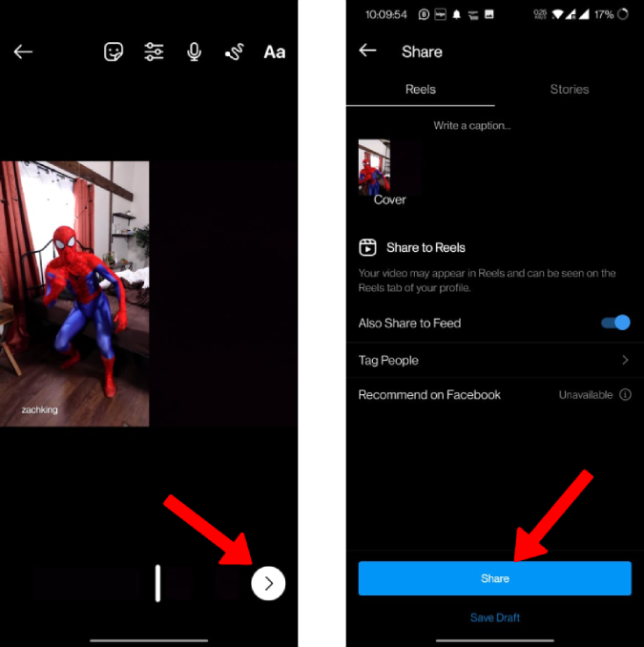Tap the blue Share button
644x647 pixels.
pyautogui.click(x=494, y=578)
